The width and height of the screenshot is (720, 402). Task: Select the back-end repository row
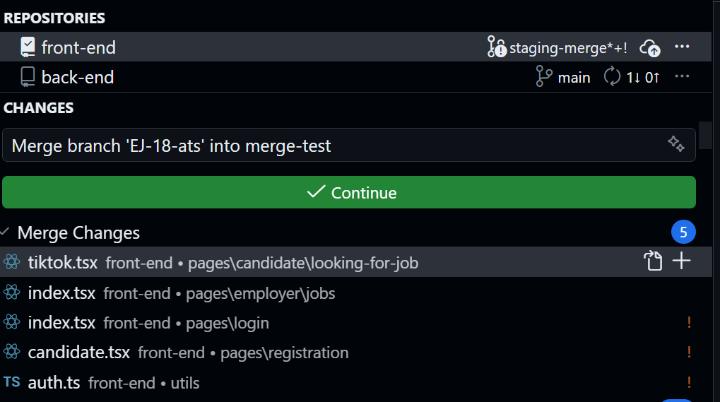pyautogui.click(x=356, y=77)
